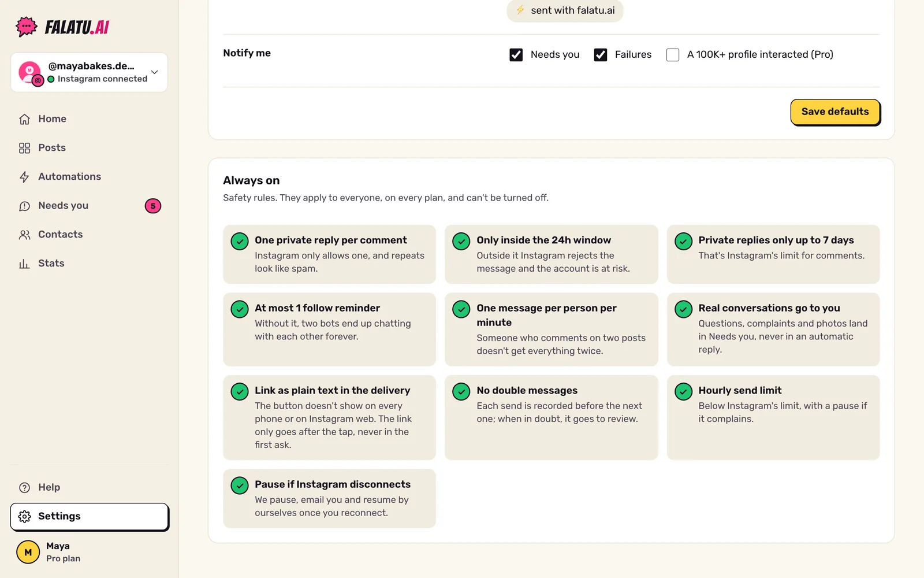Open the Stats page

point(90,264)
